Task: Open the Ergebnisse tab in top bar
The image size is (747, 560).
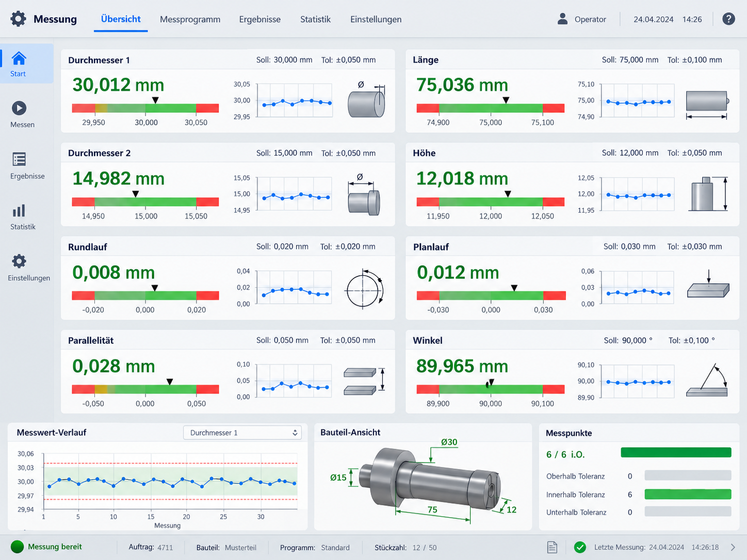Action: point(260,19)
